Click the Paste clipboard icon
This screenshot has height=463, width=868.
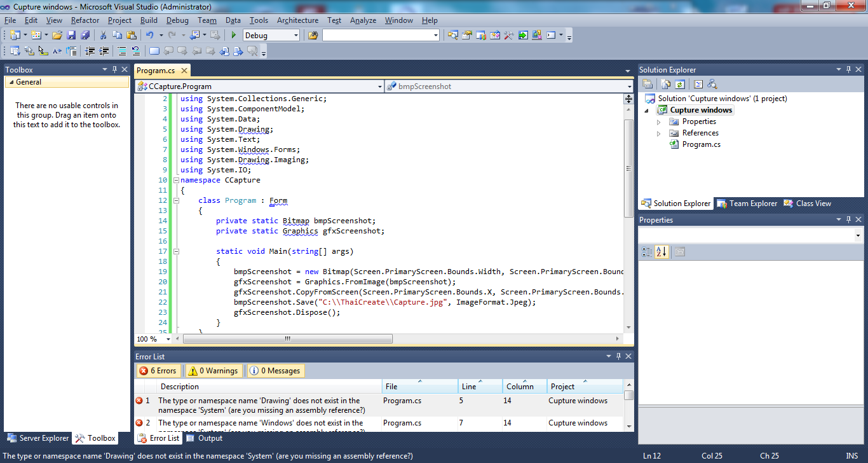click(132, 35)
